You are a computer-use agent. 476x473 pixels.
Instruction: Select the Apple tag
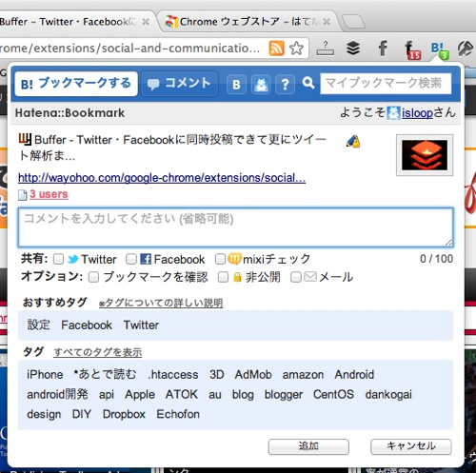pos(140,395)
